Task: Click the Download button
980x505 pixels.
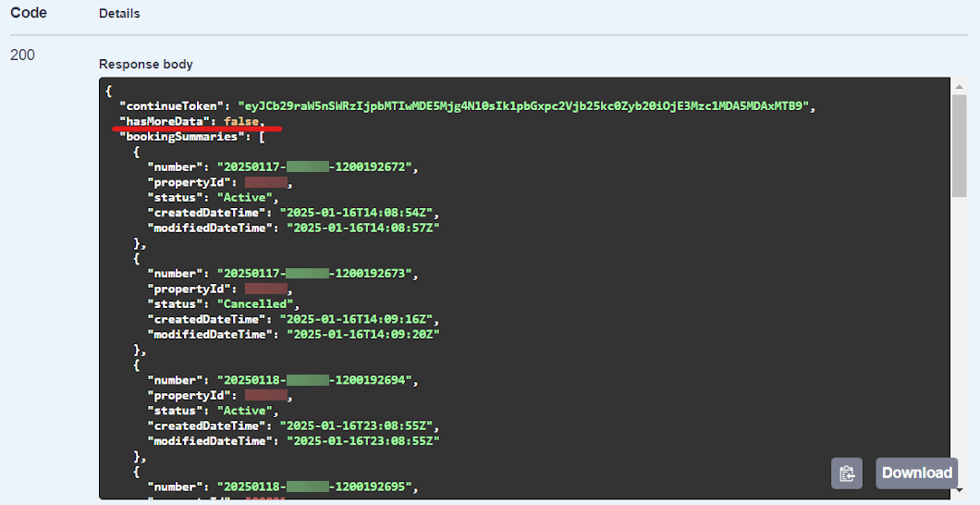Action: click(916, 474)
